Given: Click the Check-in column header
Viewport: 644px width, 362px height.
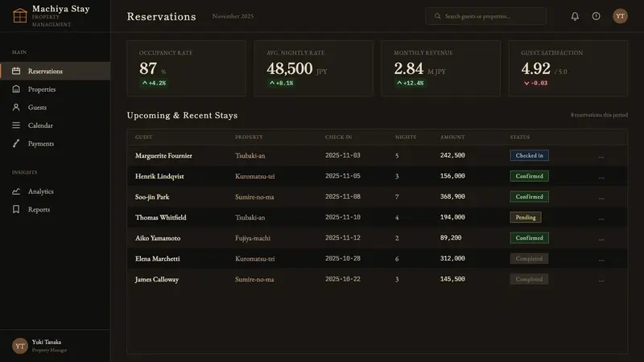Looking at the screenshot, I should tap(338, 137).
